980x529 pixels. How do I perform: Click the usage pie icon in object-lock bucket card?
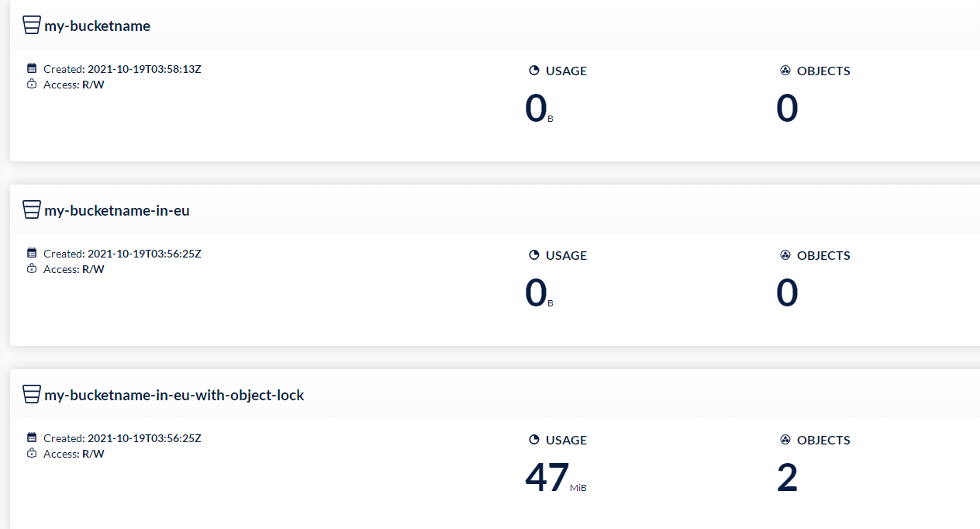(x=533, y=440)
